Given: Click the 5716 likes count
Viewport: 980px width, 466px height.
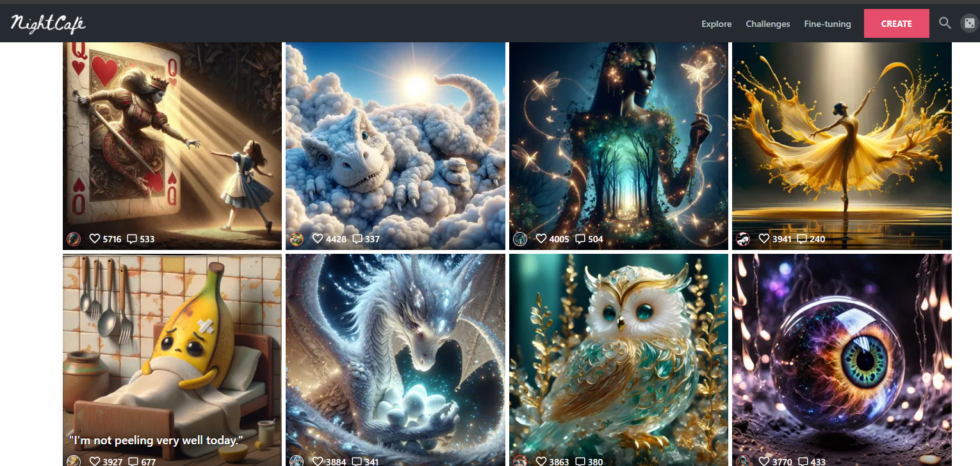Looking at the screenshot, I should pos(112,238).
